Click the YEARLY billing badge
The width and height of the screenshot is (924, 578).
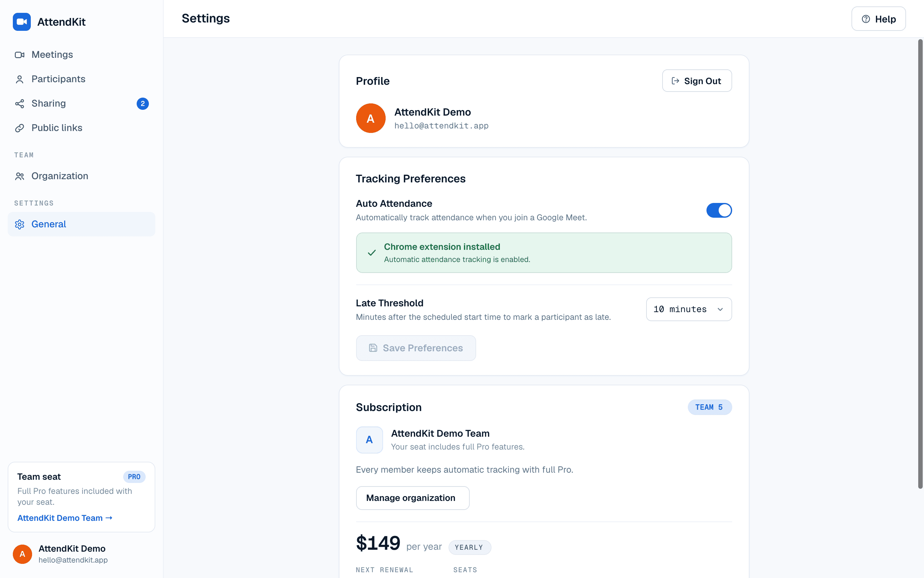pos(469,547)
